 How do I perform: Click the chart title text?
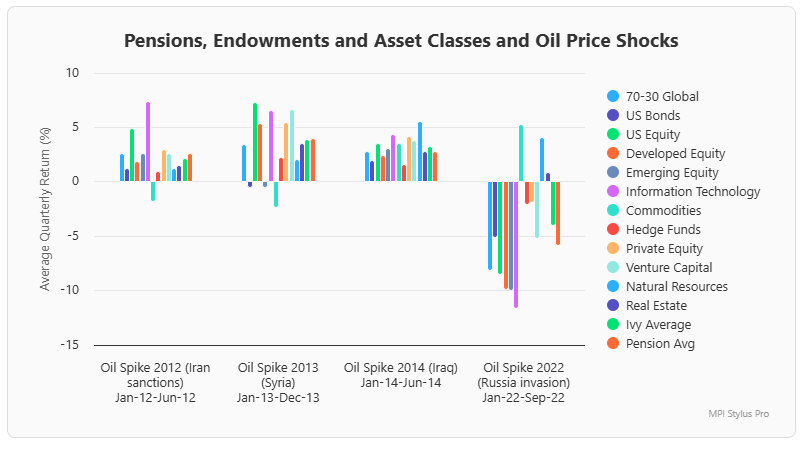click(401, 41)
